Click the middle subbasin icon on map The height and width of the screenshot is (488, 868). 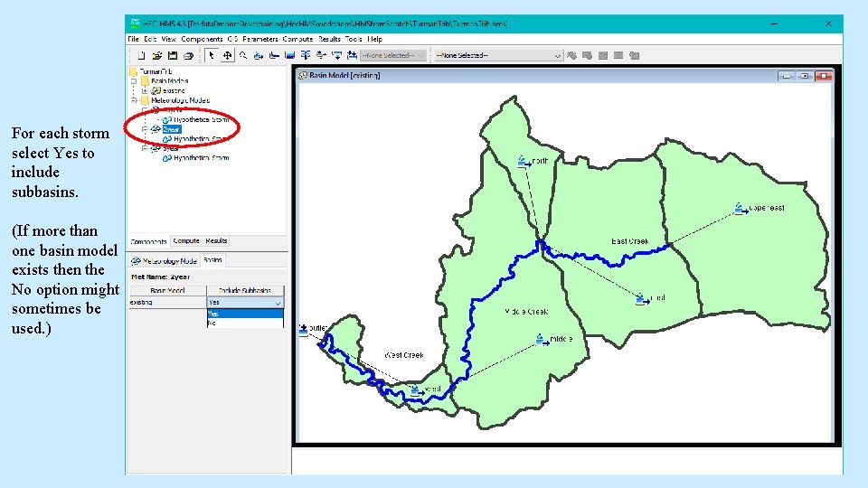(x=542, y=339)
